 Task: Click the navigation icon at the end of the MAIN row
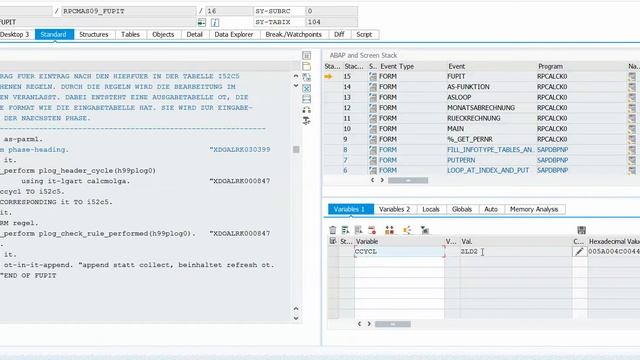[x=632, y=129]
